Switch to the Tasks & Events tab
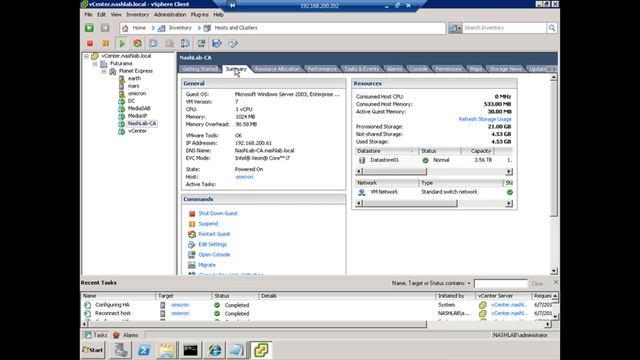640x360 pixels. pyautogui.click(x=361, y=69)
